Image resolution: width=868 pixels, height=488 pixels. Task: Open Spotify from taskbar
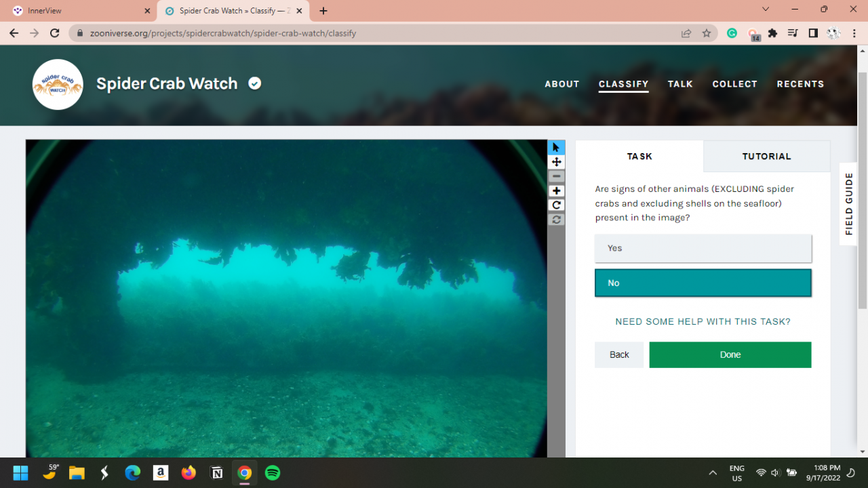273,473
